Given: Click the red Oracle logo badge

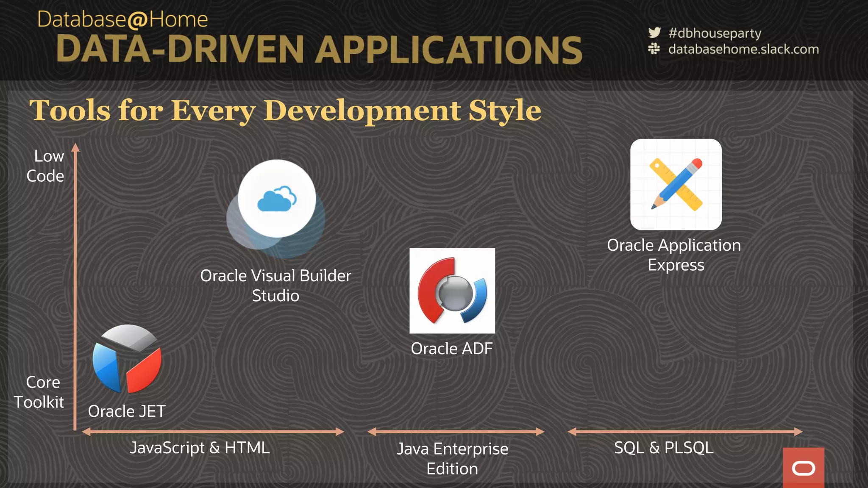Looking at the screenshot, I should pyautogui.click(x=804, y=468).
